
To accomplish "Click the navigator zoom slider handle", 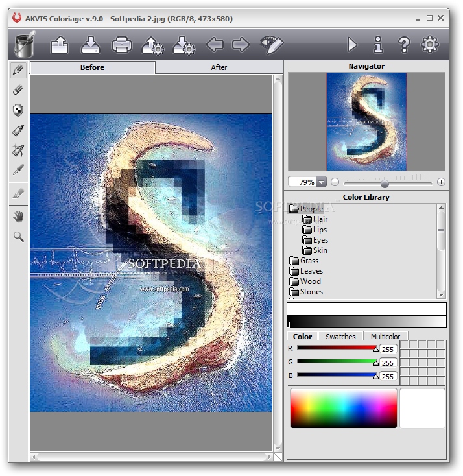I will (x=385, y=184).
